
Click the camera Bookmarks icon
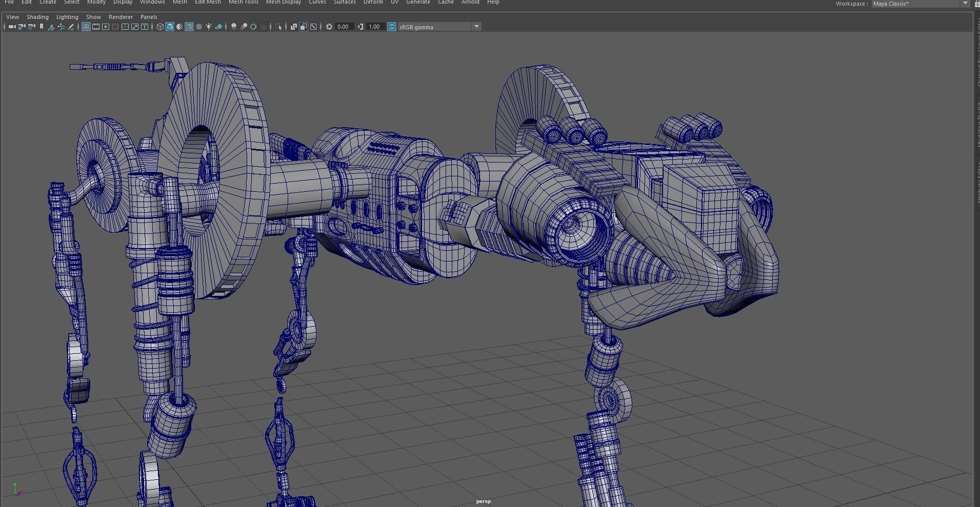click(42, 27)
